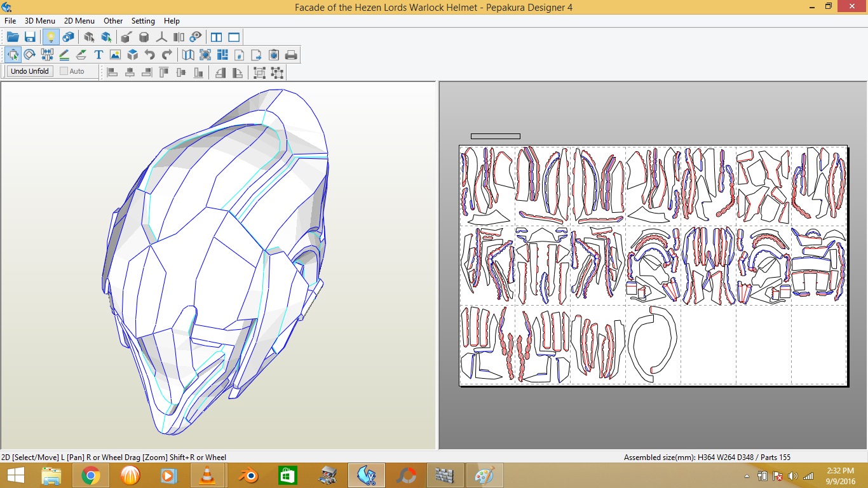Toggle the Auto checkbox

pos(64,71)
